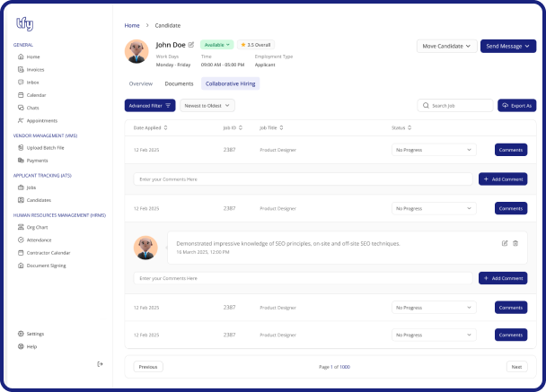Open Payments in the sidebar
The image size is (546, 392).
pyautogui.click(x=32, y=161)
